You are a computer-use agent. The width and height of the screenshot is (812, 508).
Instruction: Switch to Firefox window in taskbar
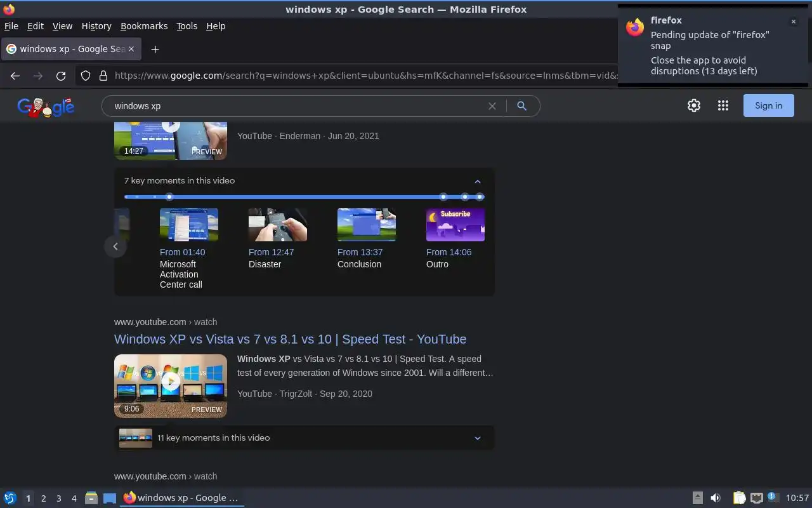pos(181,498)
